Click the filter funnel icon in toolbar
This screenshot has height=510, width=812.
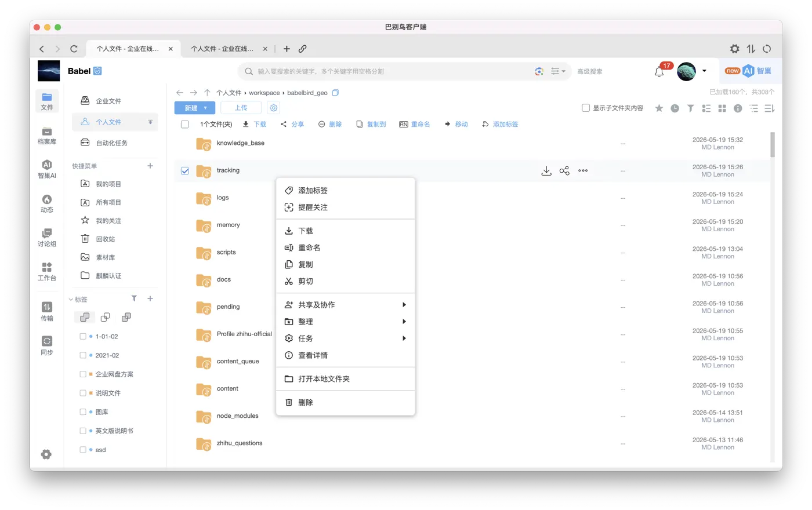(690, 108)
